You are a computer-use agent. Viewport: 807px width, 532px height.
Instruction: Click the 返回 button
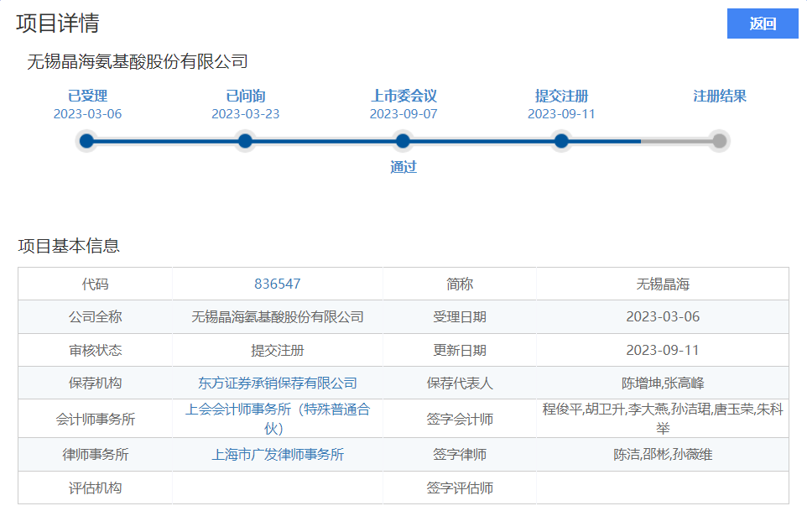click(762, 23)
